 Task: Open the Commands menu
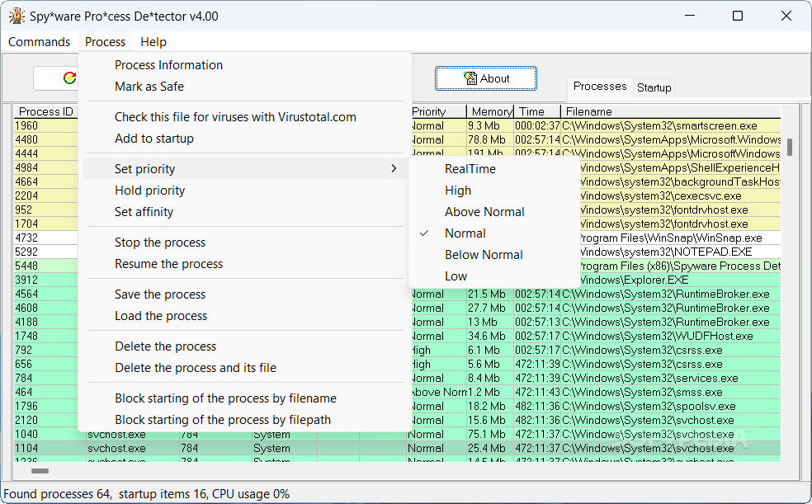click(x=39, y=42)
